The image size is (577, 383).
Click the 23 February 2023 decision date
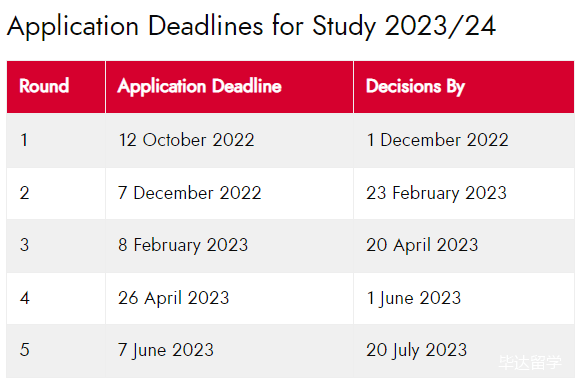(436, 194)
